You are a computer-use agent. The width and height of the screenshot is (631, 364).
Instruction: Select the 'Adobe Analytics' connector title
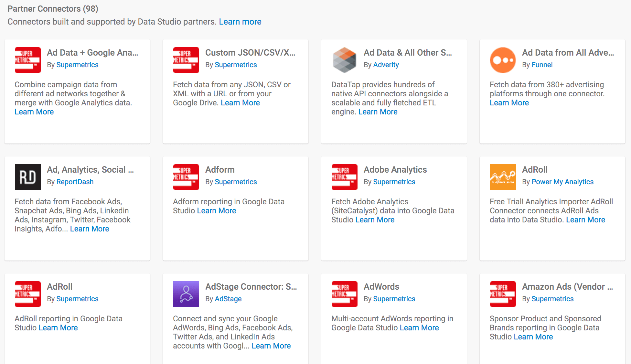pyautogui.click(x=395, y=170)
